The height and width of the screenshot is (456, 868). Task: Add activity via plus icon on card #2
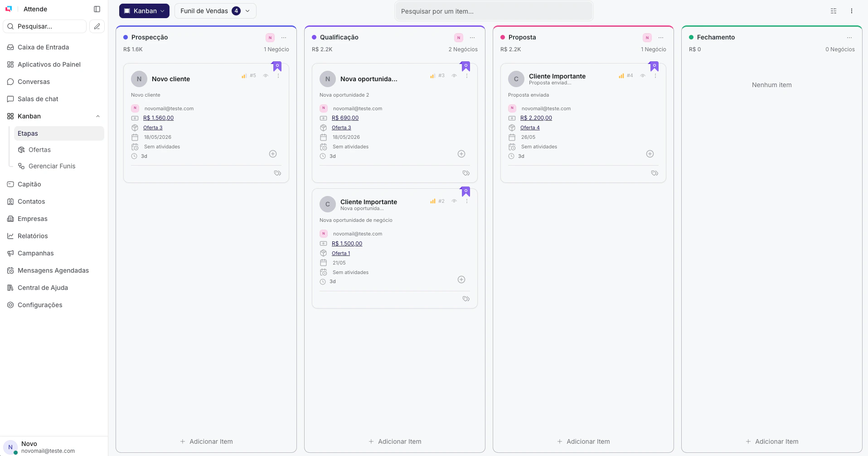tap(461, 279)
